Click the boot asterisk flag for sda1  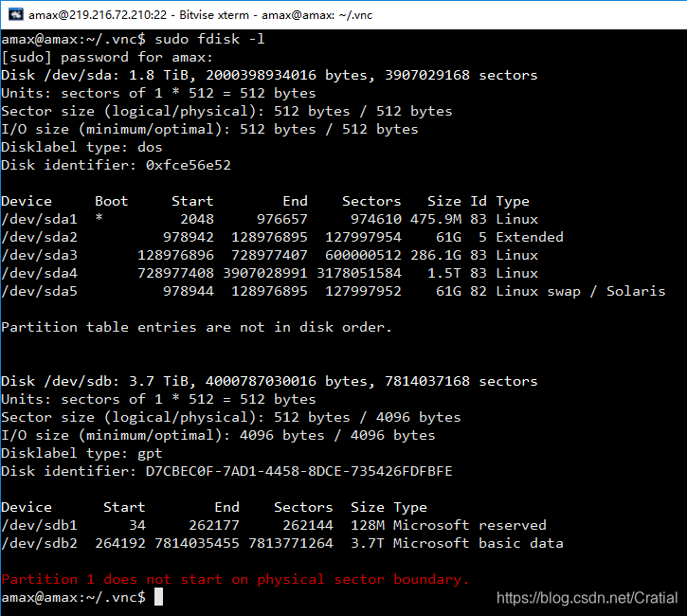tap(99, 218)
